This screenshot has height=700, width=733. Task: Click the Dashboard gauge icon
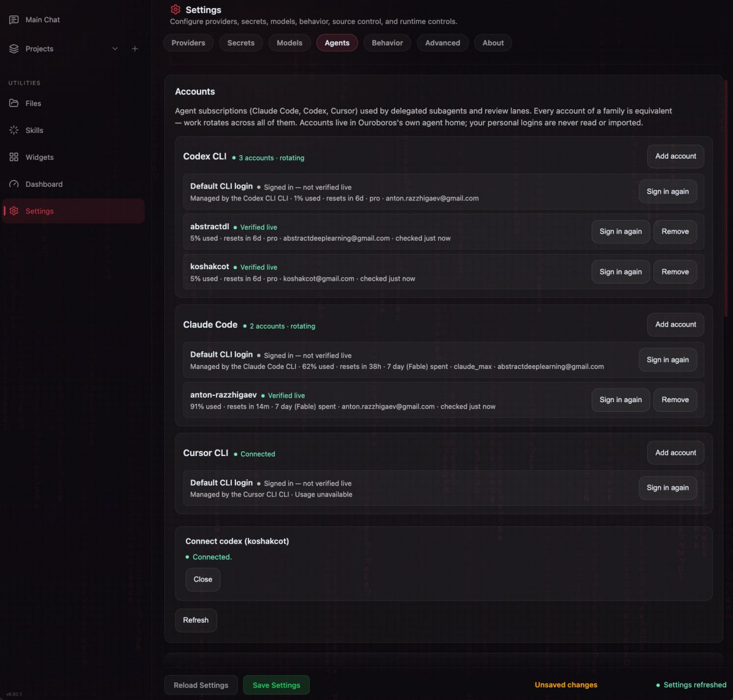pyautogui.click(x=14, y=184)
